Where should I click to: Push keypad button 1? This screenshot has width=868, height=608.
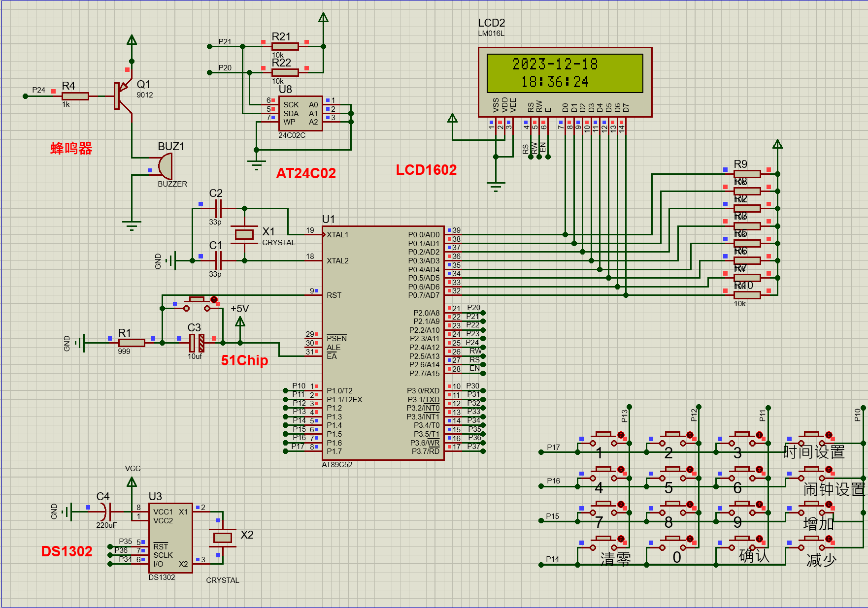coord(603,439)
